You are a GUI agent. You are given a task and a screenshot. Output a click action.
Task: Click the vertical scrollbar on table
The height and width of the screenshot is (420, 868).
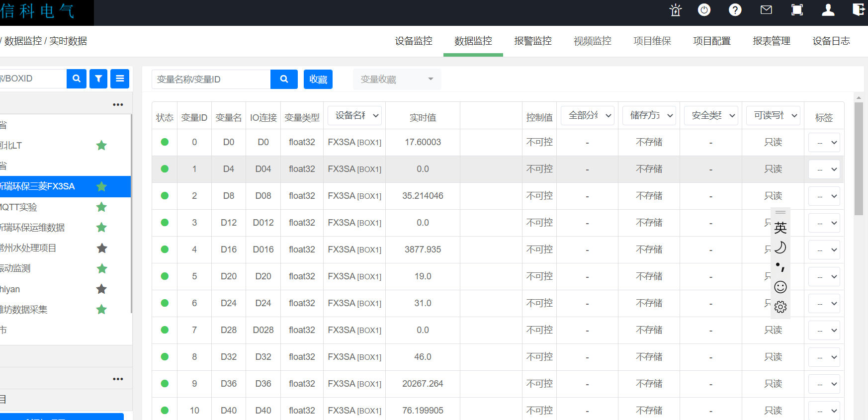(859, 159)
